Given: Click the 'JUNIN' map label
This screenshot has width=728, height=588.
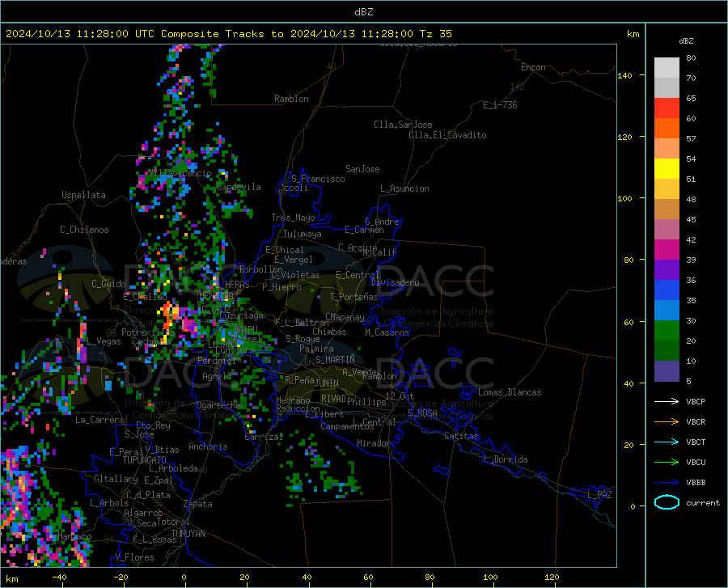Looking at the screenshot, I should pos(327,383).
